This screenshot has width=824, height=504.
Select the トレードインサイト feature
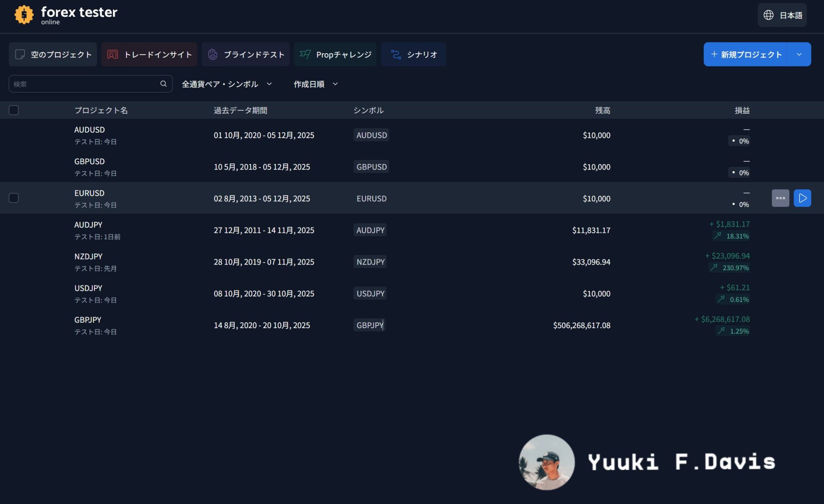[149, 54]
